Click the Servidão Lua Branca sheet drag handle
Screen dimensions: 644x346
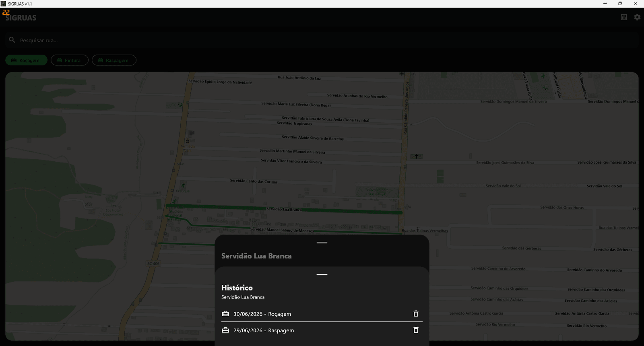click(322, 243)
